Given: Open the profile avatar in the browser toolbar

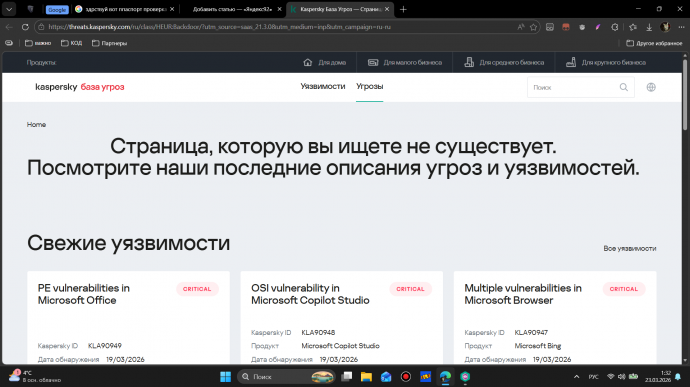Looking at the screenshot, I should point(665,27).
